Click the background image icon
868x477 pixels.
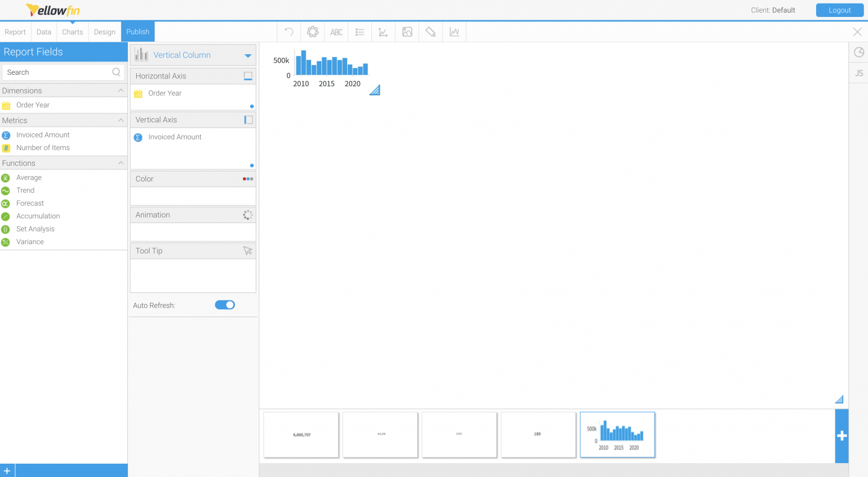[406, 31]
